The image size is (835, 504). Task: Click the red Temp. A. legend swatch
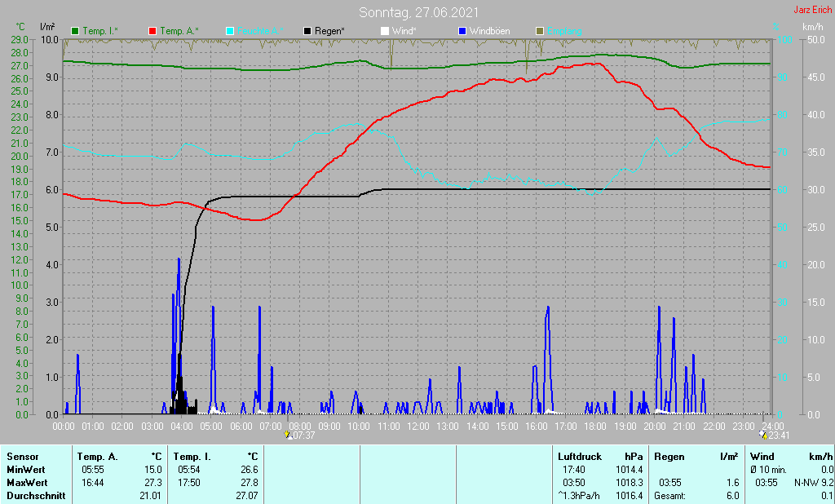point(152,32)
